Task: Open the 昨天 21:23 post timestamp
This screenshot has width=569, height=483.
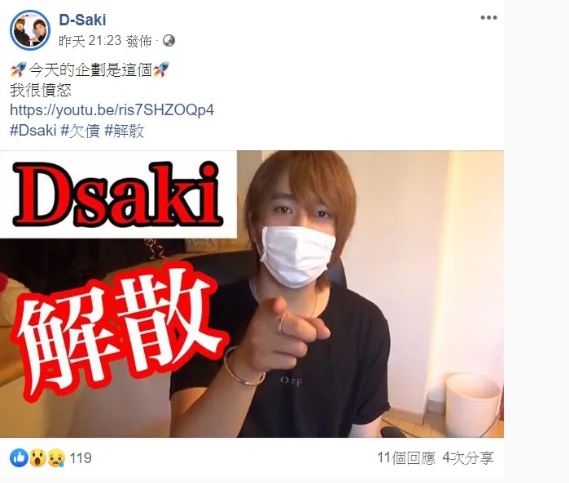Action: tap(90, 41)
